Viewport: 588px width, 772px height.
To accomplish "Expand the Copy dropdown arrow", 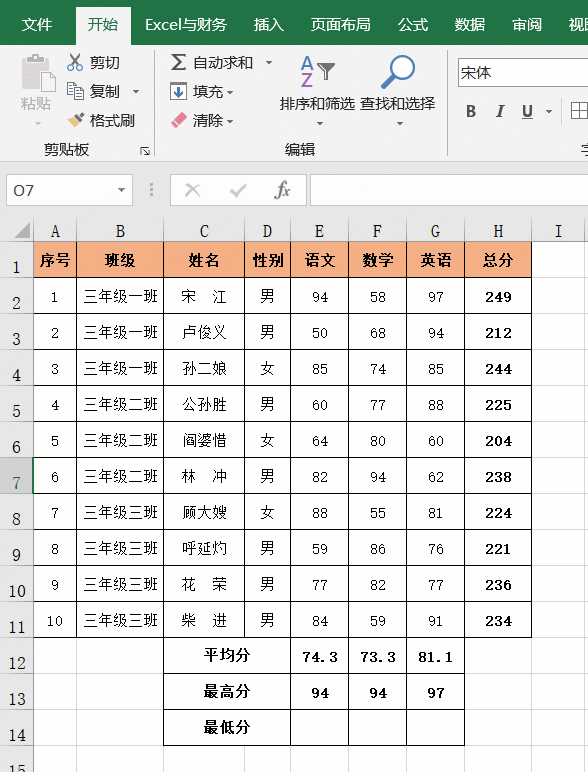I will 136,92.
